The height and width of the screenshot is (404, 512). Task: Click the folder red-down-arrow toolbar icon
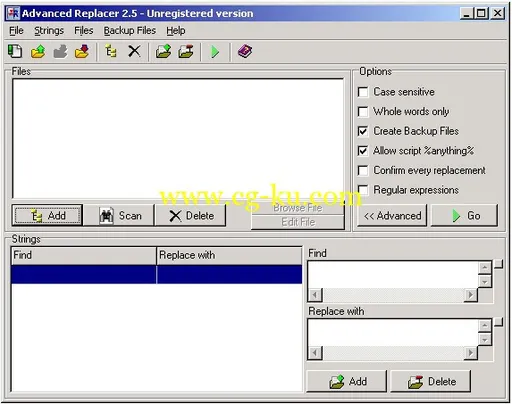click(82, 52)
